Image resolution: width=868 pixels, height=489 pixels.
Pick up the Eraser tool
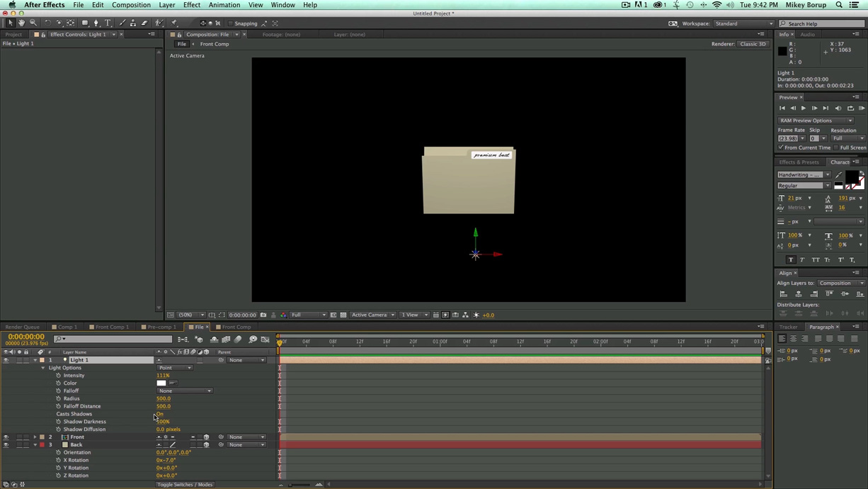[x=144, y=23]
